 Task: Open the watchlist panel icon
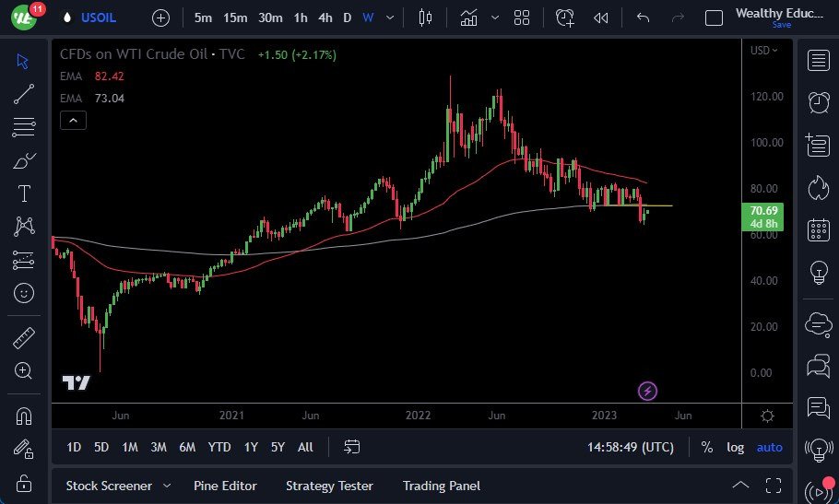tap(818, 61)
